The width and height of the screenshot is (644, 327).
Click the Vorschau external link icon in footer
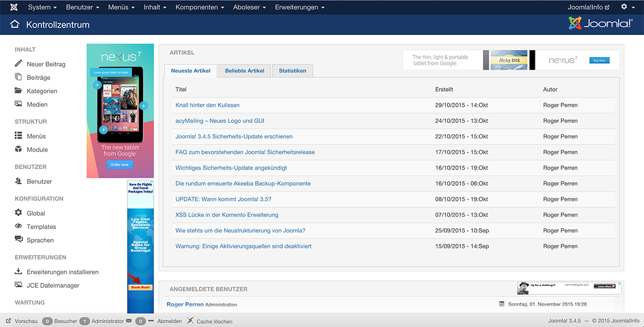[x=9, y=321]
